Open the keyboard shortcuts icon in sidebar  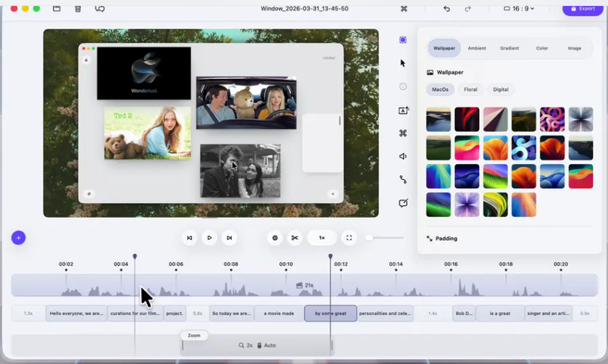[x=403, y=133]
